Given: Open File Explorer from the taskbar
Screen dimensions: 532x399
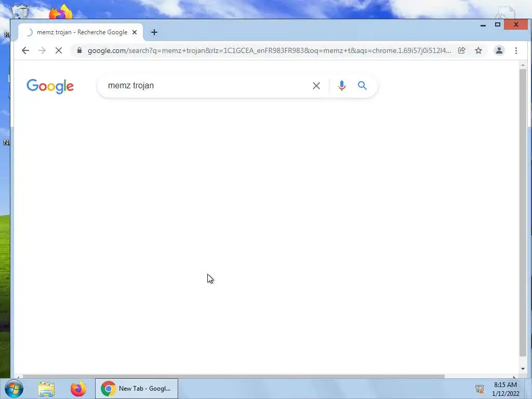Looking at the screenshot, I should point(46,389).
